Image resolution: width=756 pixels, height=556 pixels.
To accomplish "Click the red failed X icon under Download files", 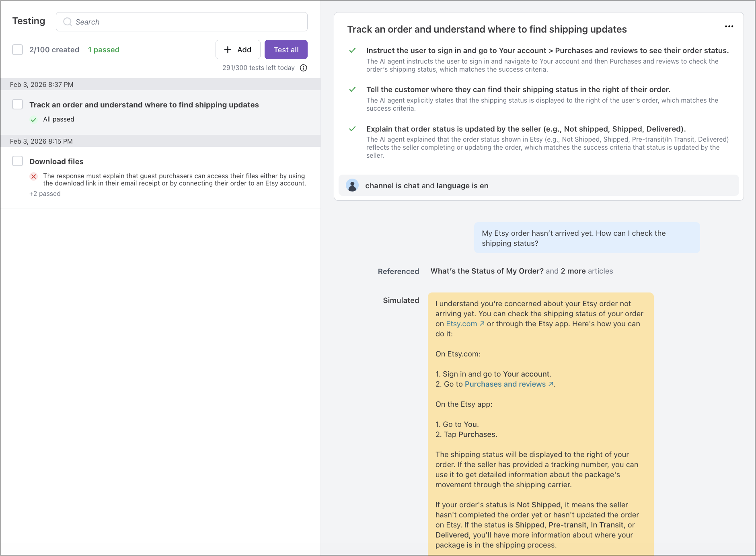I will [x=34, y=176].
